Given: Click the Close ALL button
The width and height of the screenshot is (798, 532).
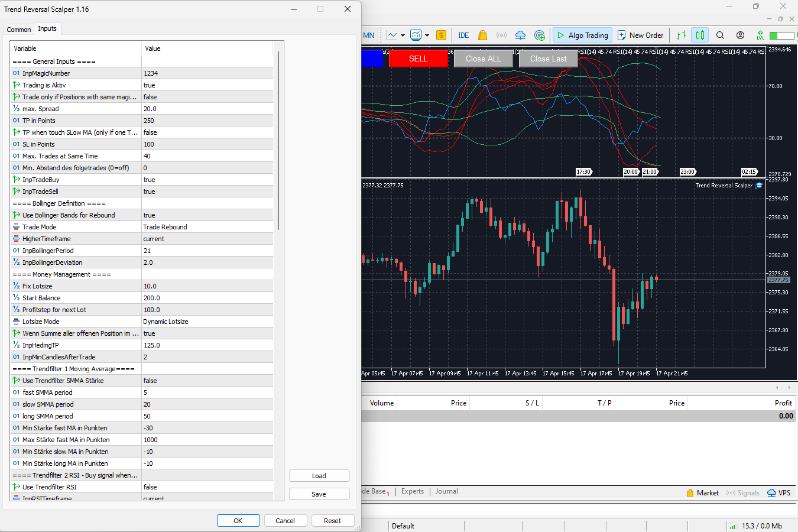Looking at the screenshot, I should 483,59.
